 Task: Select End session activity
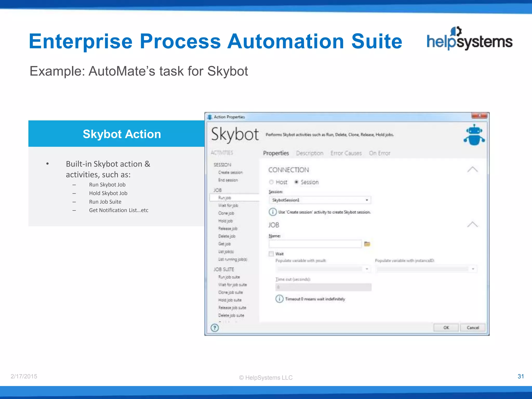(228, 180)
